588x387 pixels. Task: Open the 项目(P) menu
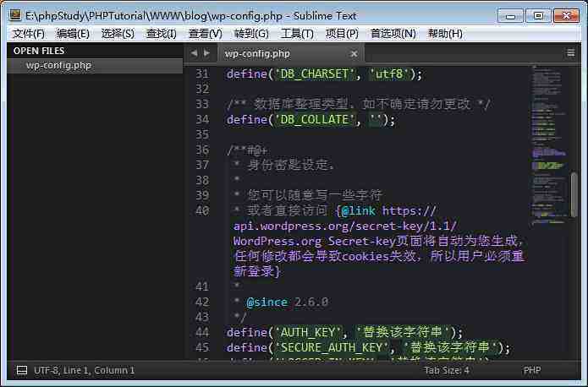point(342,34)
